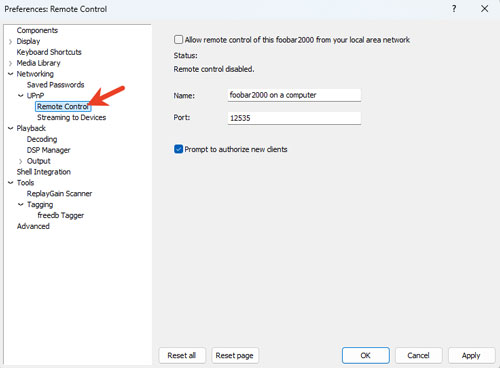Screen dimensions: 500x368
Task: Open Advanced preferences page
Action: pos(33,226)
